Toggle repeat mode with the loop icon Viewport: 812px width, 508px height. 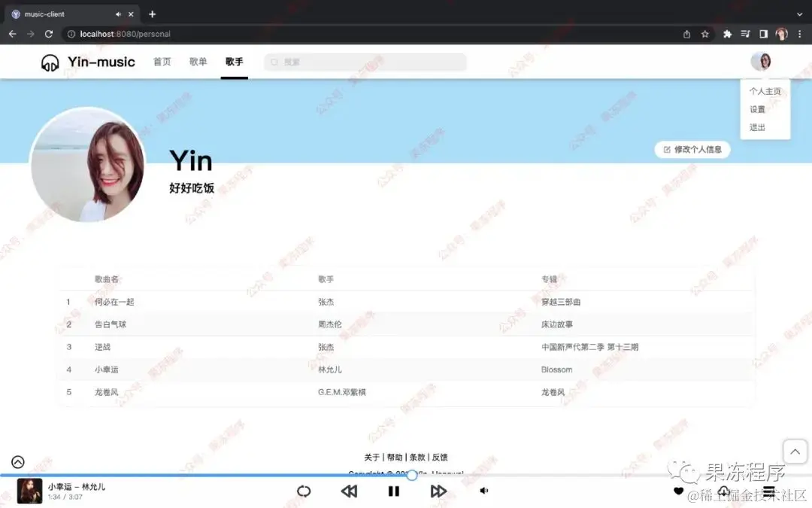pos(304,491)
